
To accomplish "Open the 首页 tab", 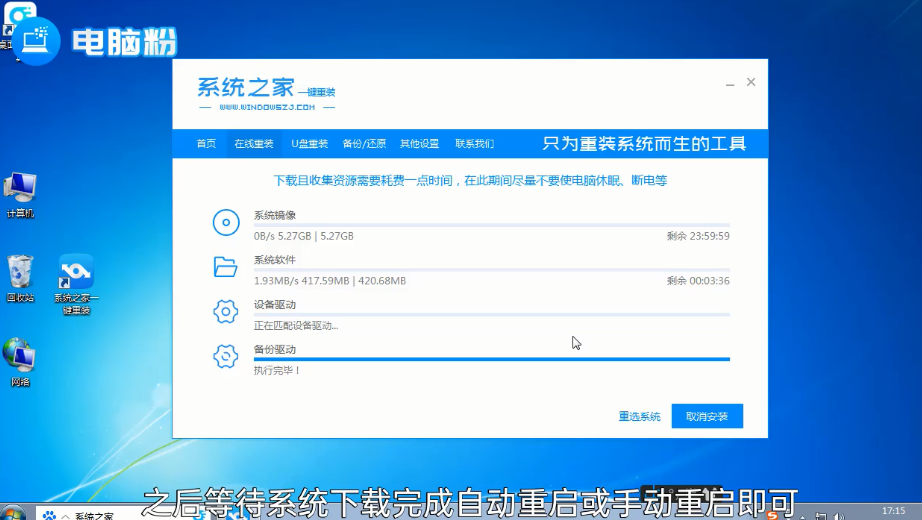I will (x=206, y=144).
